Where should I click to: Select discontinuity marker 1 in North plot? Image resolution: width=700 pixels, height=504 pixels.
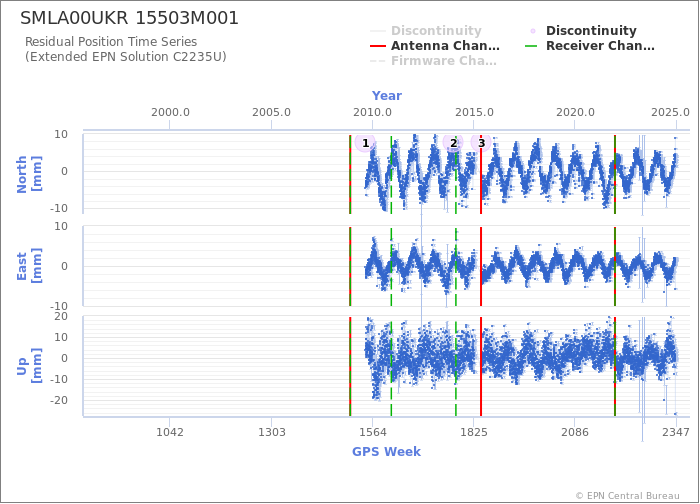click(365, 143)
